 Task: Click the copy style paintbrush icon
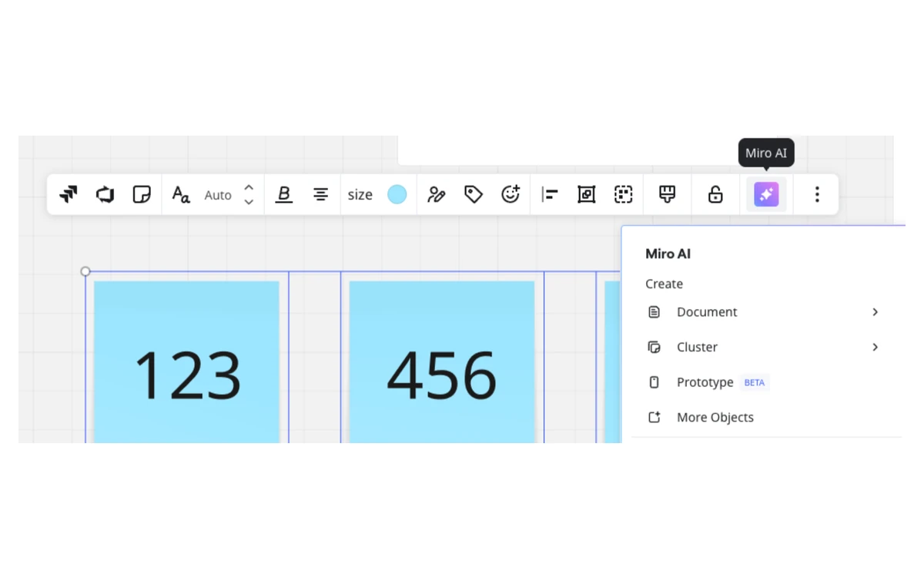pyautogui.click(x=668, y=194)
